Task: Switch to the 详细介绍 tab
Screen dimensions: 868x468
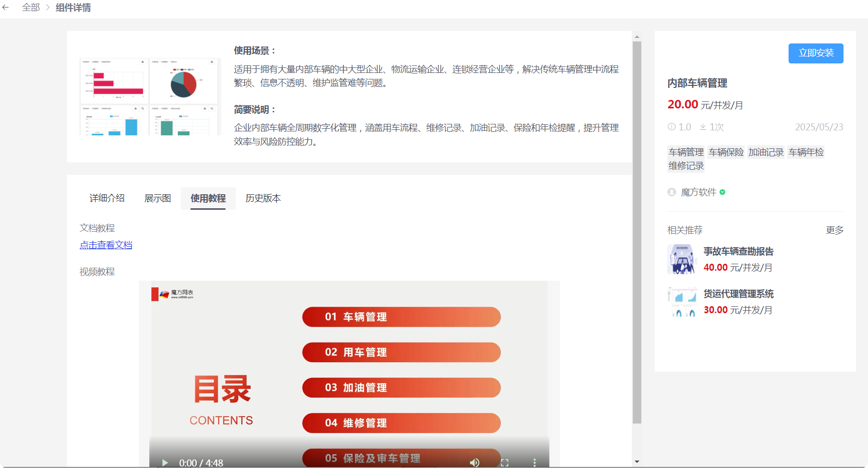Action: [x=107, y=198]
